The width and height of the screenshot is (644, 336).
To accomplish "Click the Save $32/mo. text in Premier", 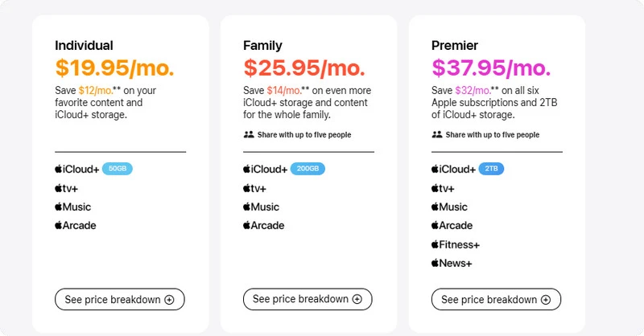I will (461, 90).
